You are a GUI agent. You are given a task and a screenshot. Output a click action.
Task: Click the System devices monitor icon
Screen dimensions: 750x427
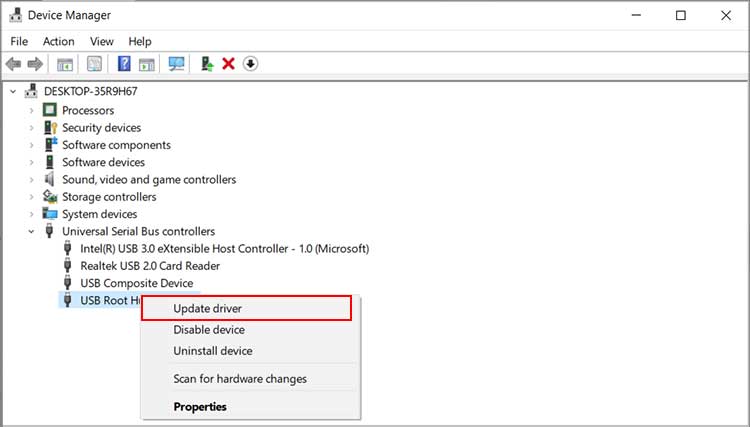pyautogui.click(x=50, y=214)
